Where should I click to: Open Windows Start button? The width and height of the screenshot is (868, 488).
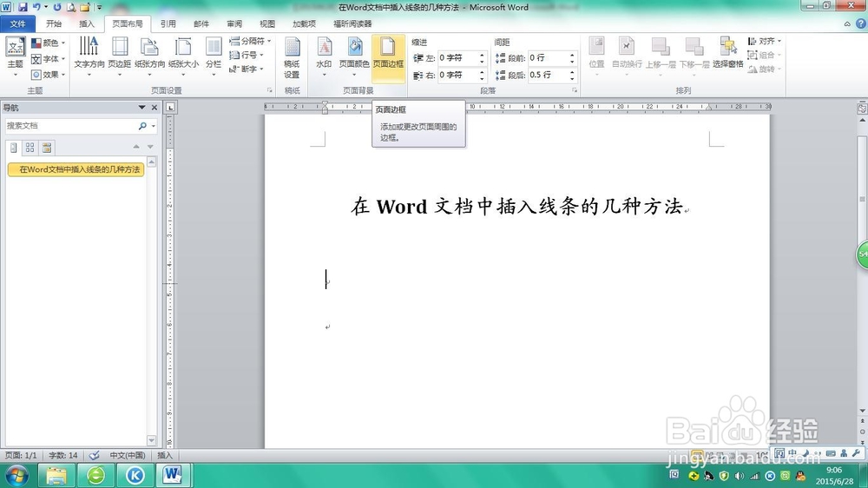click(x=16, y=475)
